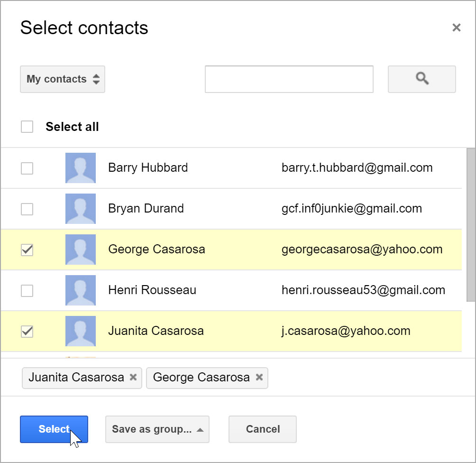Close the Select contacts dialog
Screen dimensions: 476x463
click(456, 27)
